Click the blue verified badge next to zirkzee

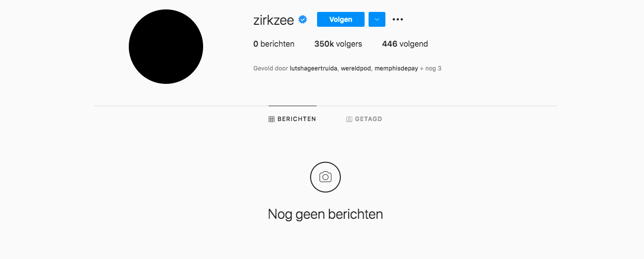(x=303, y=19)
